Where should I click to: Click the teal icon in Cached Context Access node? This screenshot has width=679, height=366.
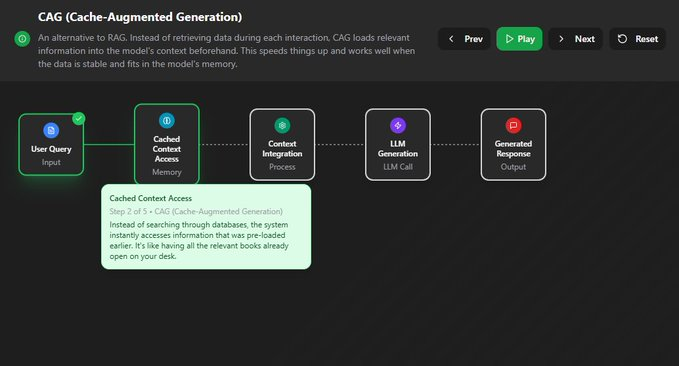coord(167,120)
